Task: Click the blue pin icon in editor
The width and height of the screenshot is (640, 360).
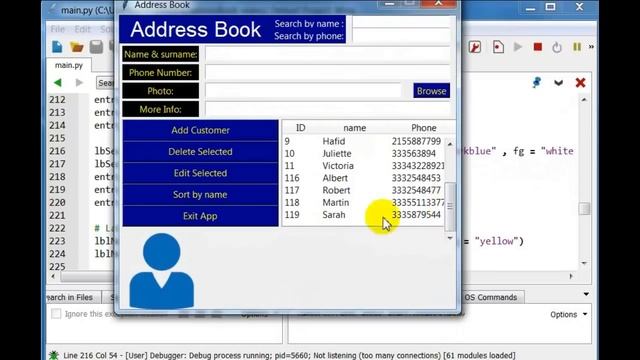Action: pos(537,82)
